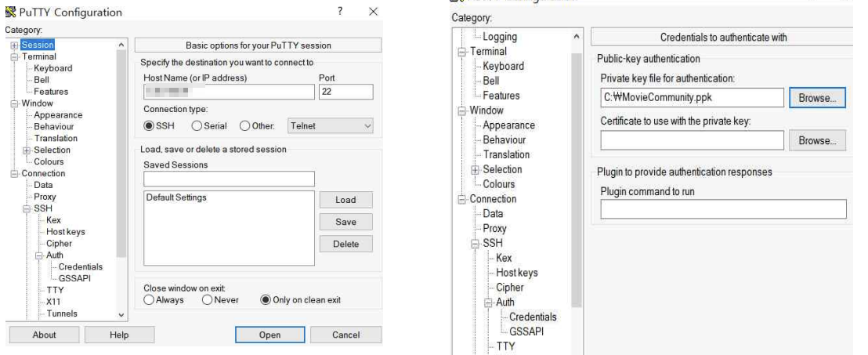
Task: Choose Only on clean exit option
Action: pos(265,299)
